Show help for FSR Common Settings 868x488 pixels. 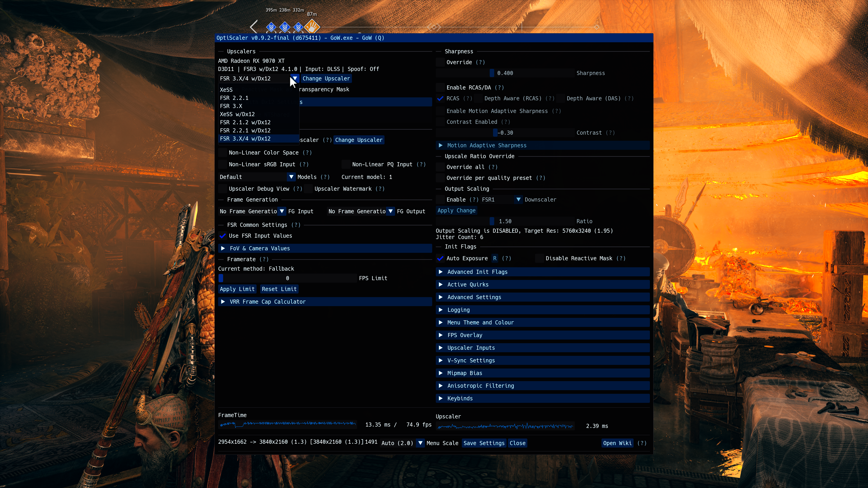tap(295, 225)
